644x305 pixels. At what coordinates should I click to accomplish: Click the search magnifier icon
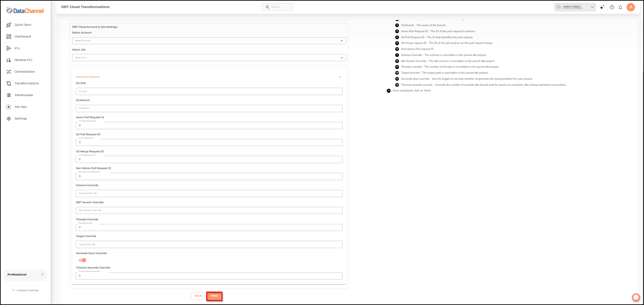click(268, 7)
